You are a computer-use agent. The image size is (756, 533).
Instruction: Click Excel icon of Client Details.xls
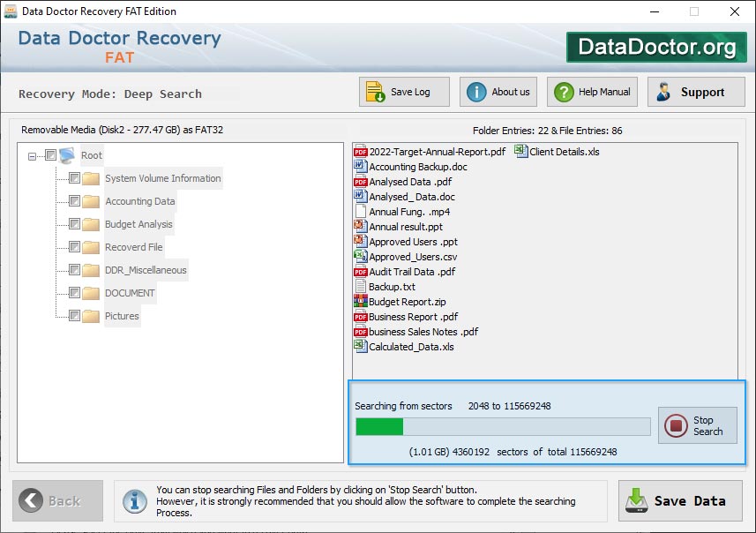pos(521,151)
